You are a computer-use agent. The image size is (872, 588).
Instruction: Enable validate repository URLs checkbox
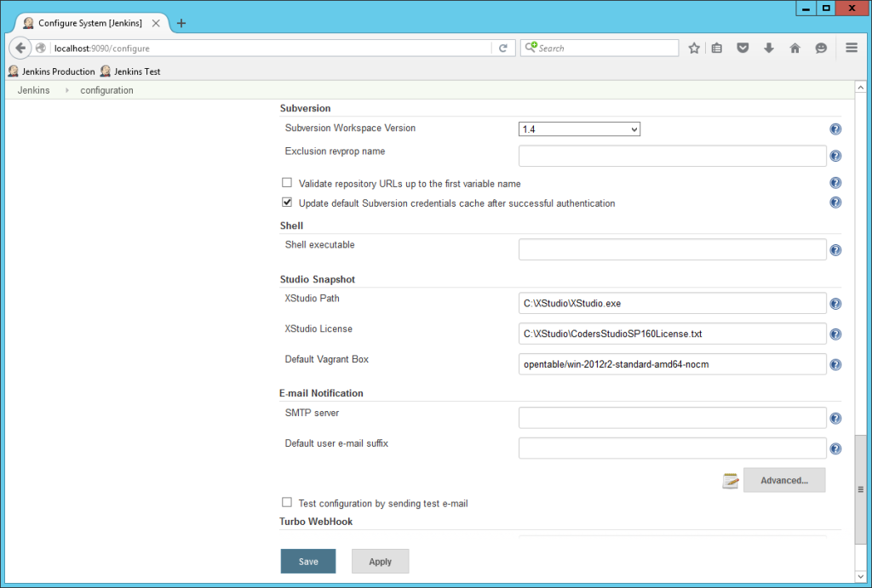[287, 183]
